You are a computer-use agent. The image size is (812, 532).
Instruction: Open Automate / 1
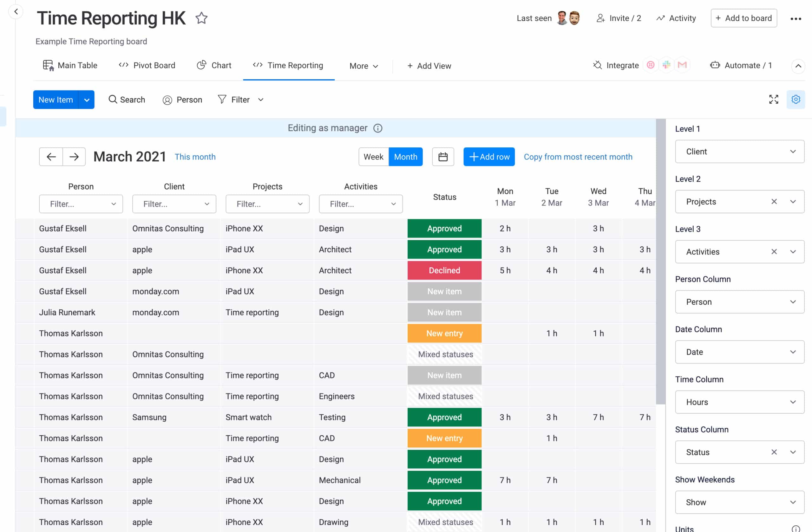point(741,65)
